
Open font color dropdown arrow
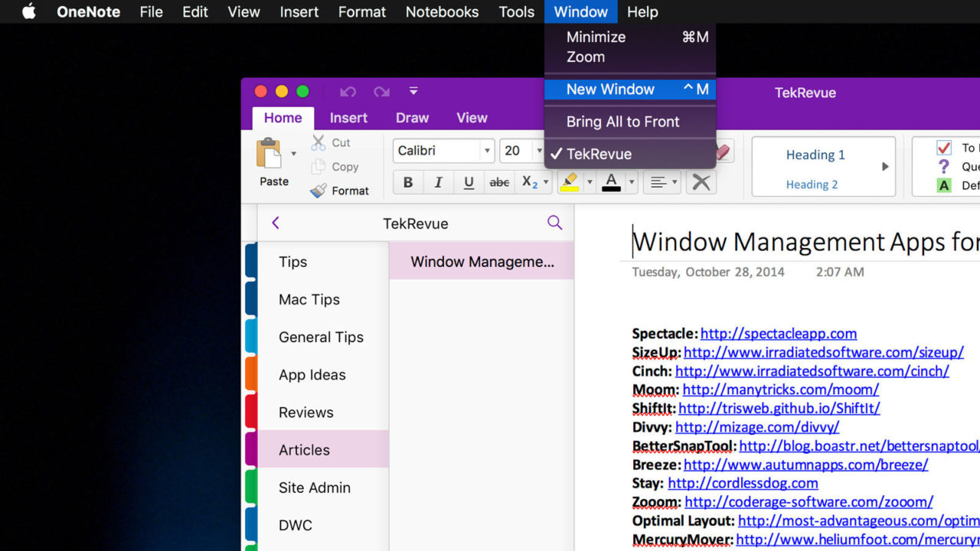coord(632,182)
